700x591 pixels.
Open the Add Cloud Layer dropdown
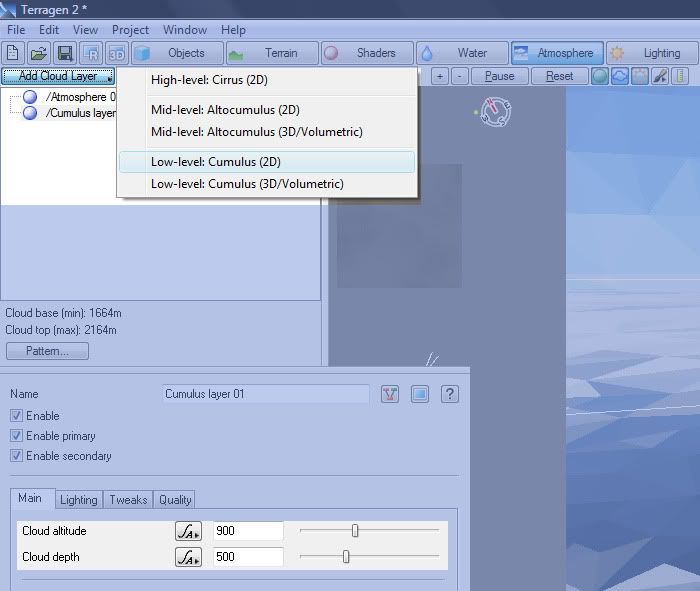click(58, 76)
